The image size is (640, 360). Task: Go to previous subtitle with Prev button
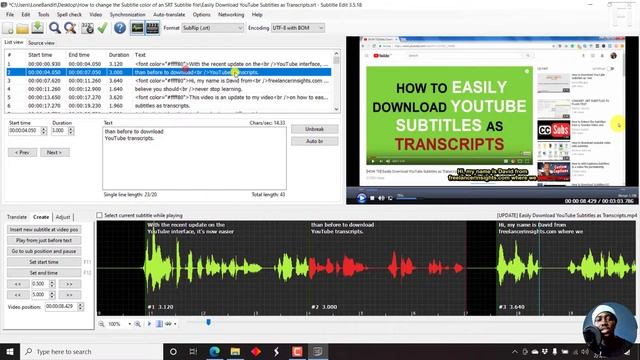pos(22,152)
